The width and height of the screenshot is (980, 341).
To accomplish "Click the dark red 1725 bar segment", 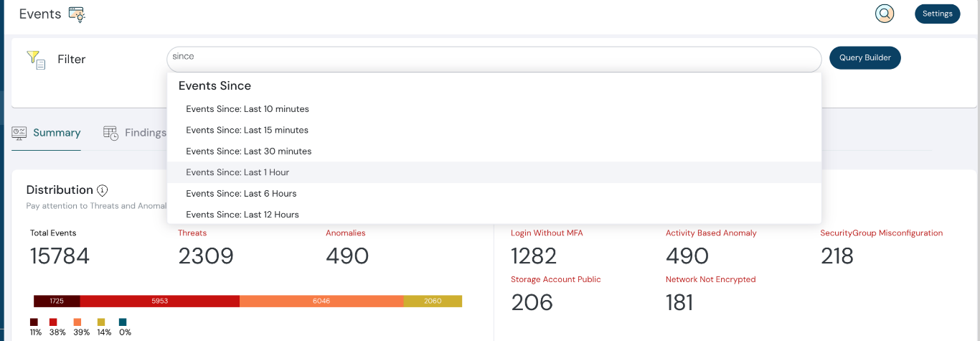I will click(x=57, y=301).
